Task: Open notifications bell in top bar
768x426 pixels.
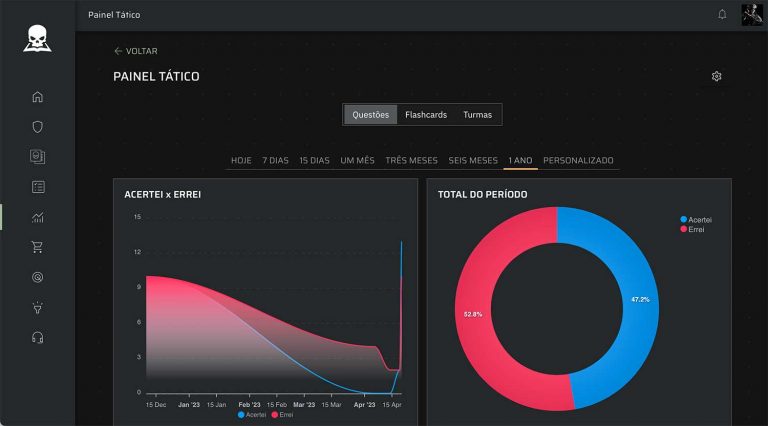Action: tap(722, 15)
